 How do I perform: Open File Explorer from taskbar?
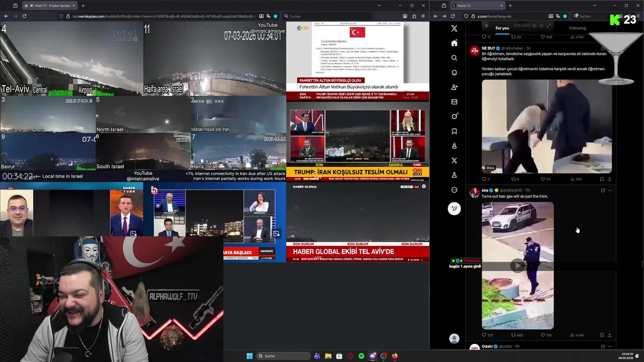[328, 356]
